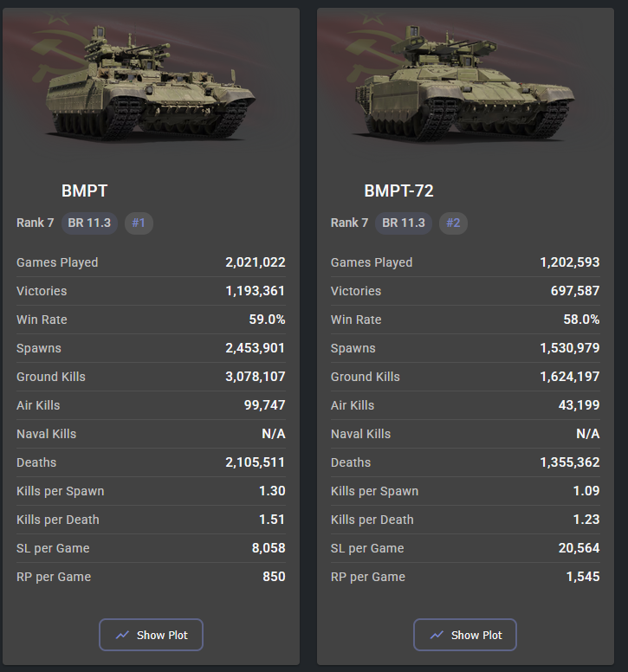Image resolution: width=628 pixels, height=672 pixels.
Task: Click the #1 ranking badge
Action: 139,223
